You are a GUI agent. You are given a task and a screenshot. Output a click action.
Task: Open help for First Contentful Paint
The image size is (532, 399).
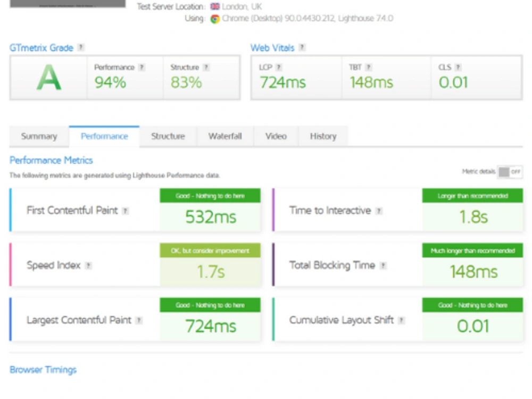[x=125, y=211]
